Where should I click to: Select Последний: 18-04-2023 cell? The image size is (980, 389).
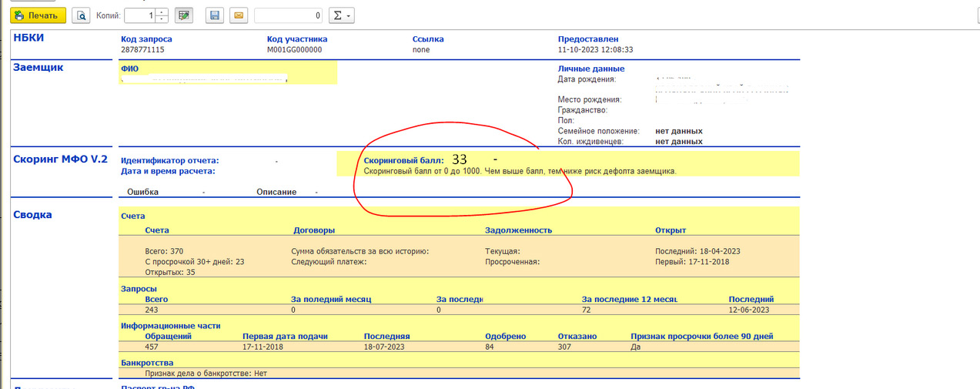point(697,251)
